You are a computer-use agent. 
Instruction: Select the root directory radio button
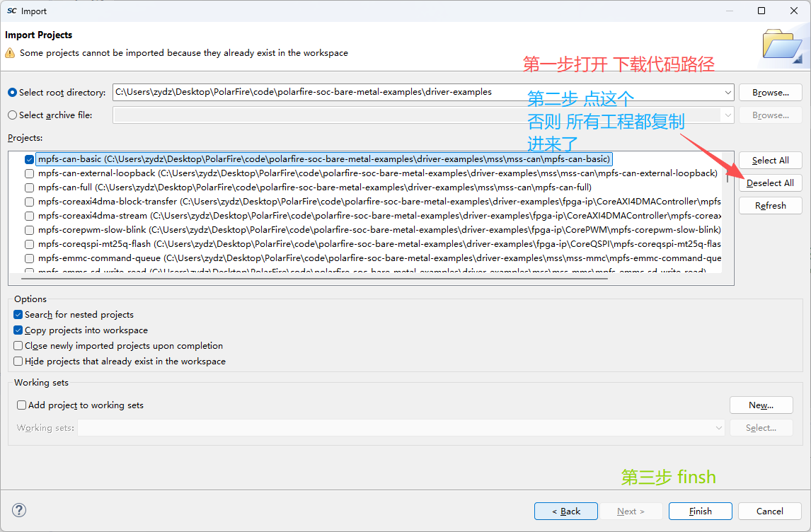[13, 93]
